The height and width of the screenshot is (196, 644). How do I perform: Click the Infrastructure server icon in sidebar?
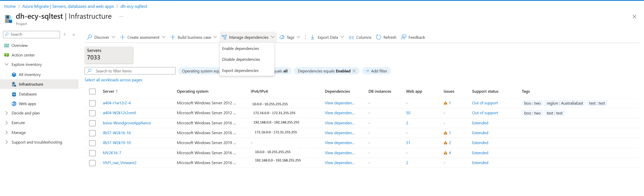click(x=14, y=84)
